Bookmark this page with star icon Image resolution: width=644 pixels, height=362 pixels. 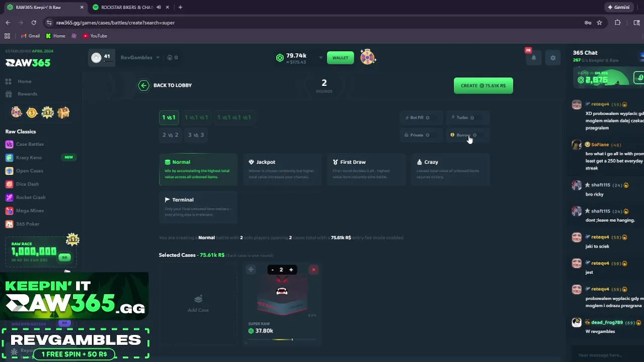click(599, 23)
